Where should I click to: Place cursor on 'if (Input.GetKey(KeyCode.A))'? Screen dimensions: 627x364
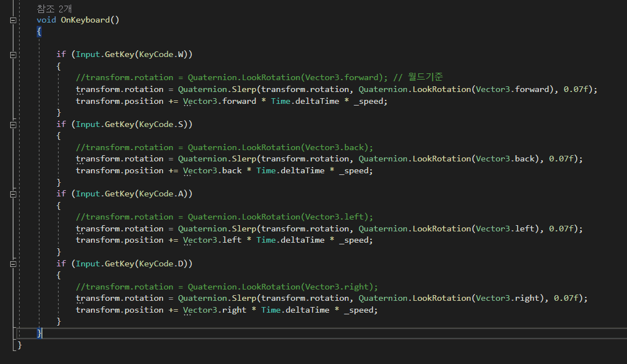tap(124, 194)
